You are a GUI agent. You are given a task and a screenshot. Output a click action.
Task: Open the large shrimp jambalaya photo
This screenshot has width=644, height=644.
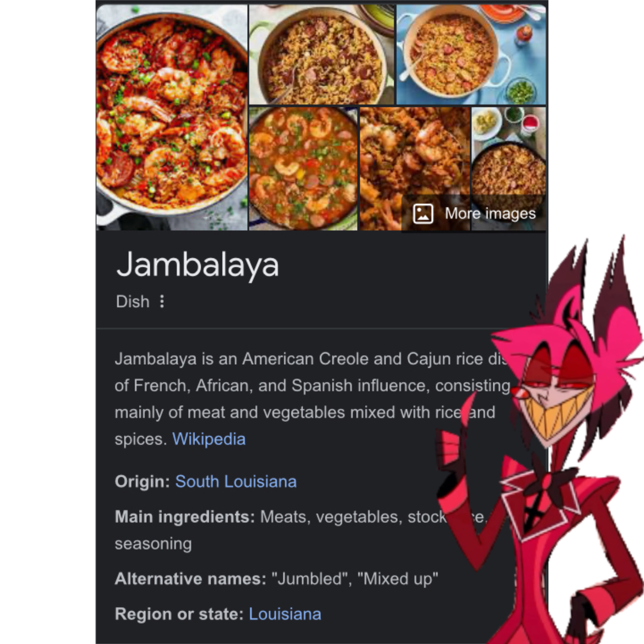coord(172,117)
